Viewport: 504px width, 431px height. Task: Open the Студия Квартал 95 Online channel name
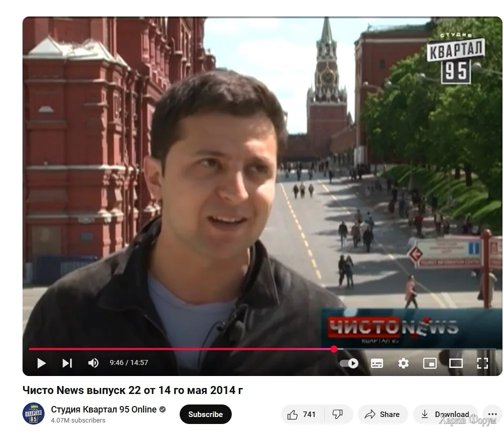[104, 409]
